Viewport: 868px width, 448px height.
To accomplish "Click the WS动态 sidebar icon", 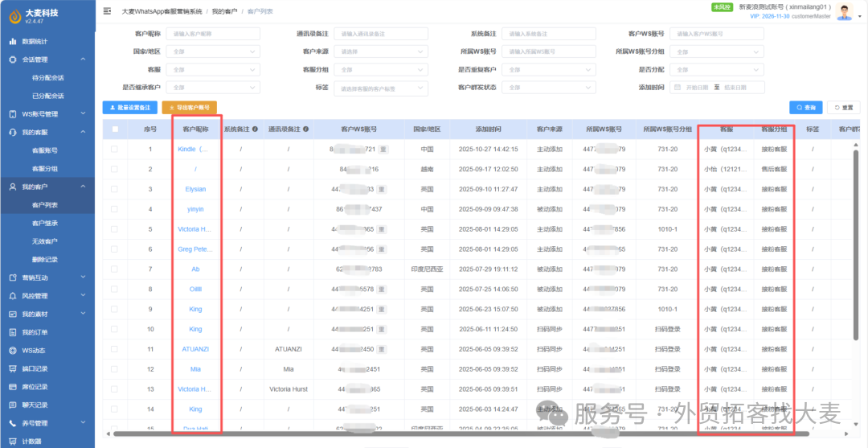I will pos(12,351).
